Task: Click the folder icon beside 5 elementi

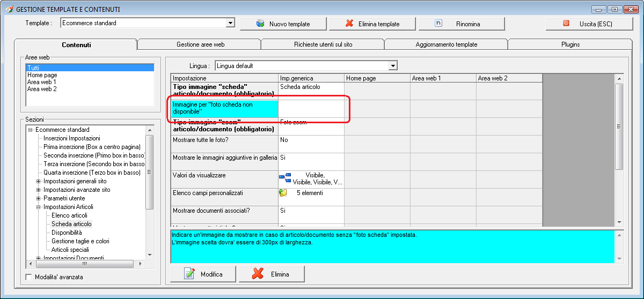Action: coord(283,193)
